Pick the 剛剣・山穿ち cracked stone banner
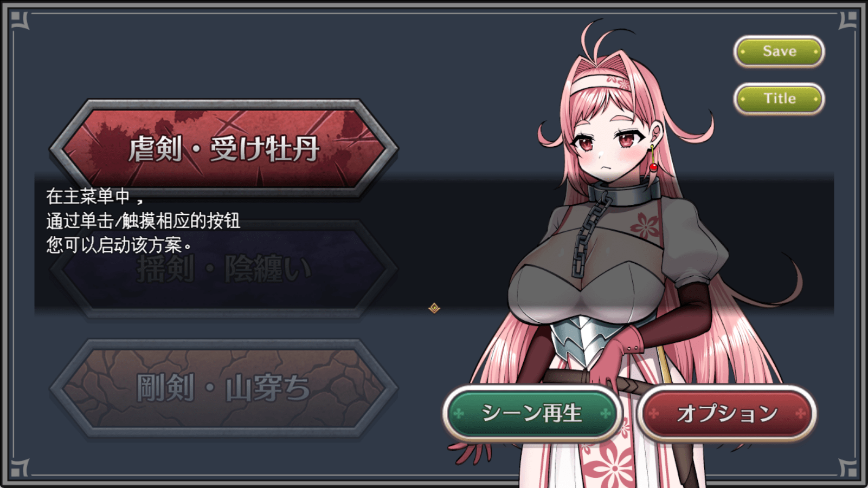Screen dimensions: 868x488 point(224,388)
